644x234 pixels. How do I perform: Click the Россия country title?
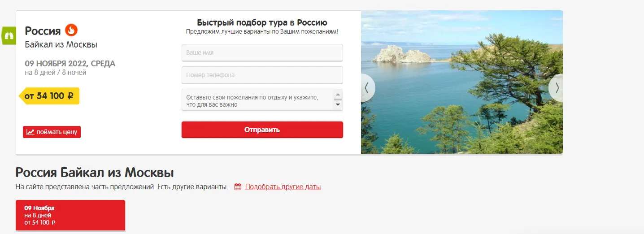[43, 31]
